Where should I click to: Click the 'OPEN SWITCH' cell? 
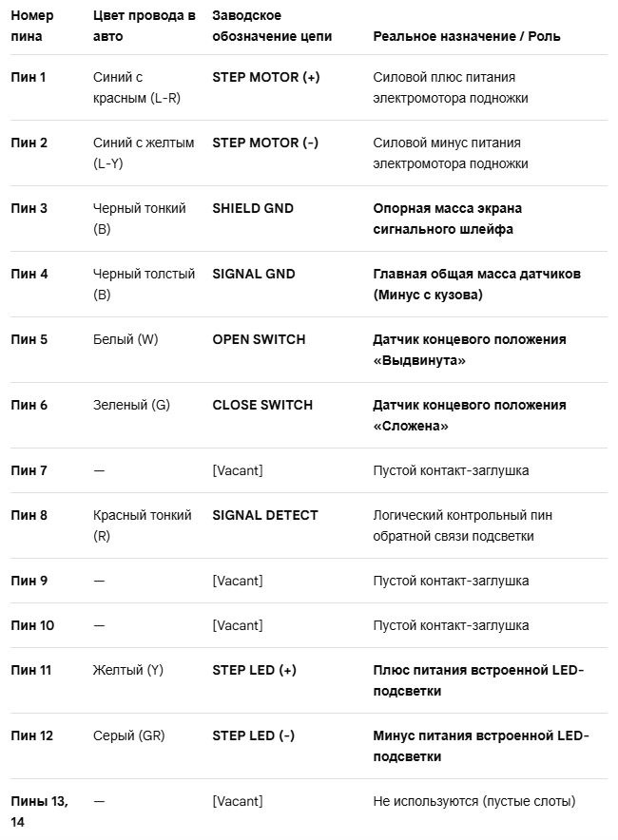coord(259,339)
